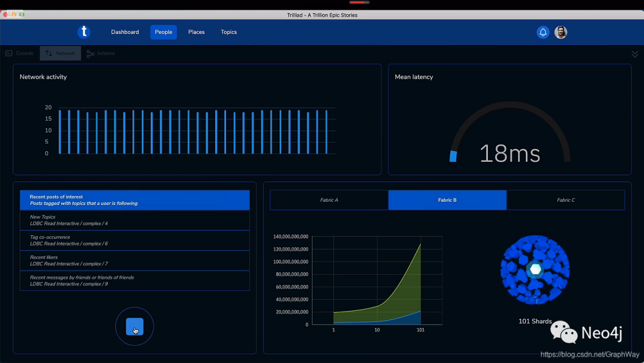
Task: Open the notifications bell
Action: [543, 32]
